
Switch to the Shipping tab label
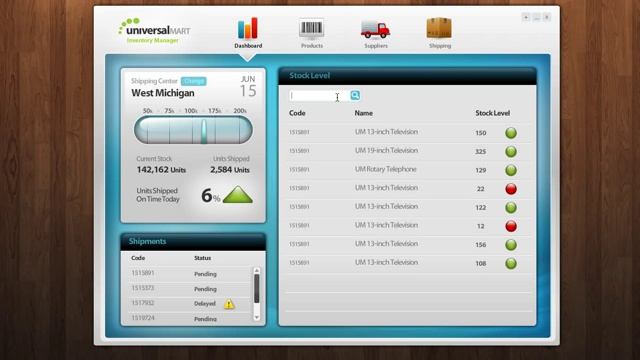[440, 46]
